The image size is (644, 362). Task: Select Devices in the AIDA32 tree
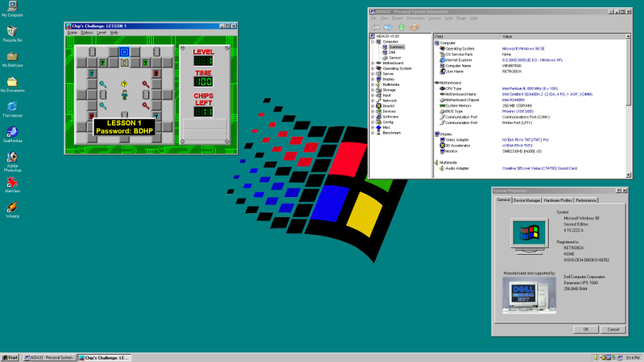point(389,111)
